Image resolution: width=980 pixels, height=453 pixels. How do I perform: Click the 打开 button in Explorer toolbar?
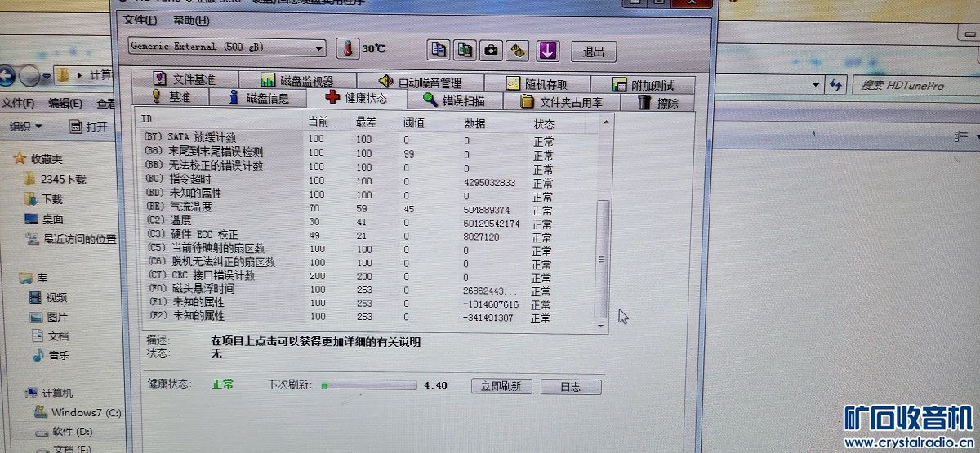(89, 127)
